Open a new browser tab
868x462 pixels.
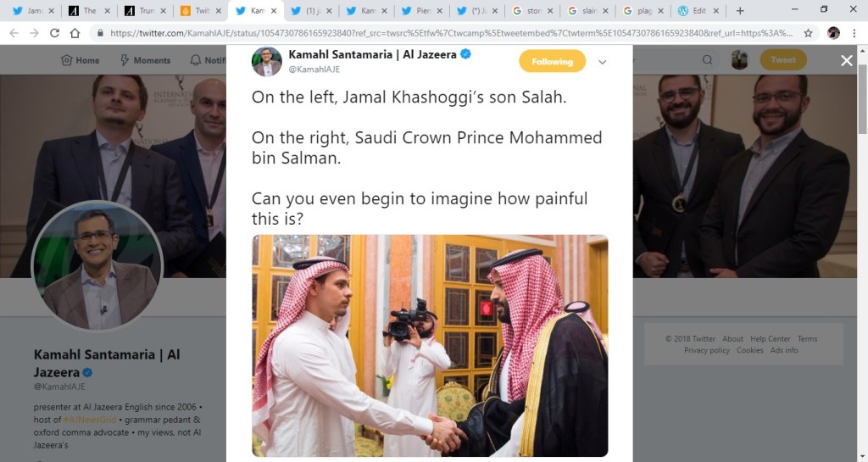[740, 11]
